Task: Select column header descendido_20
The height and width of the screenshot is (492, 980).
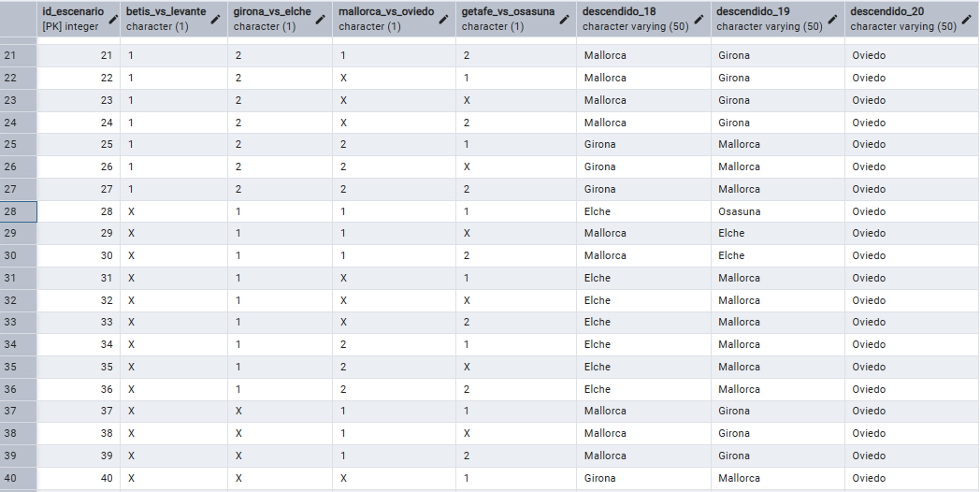Action: pyautogui.click(x=913, y=19)
